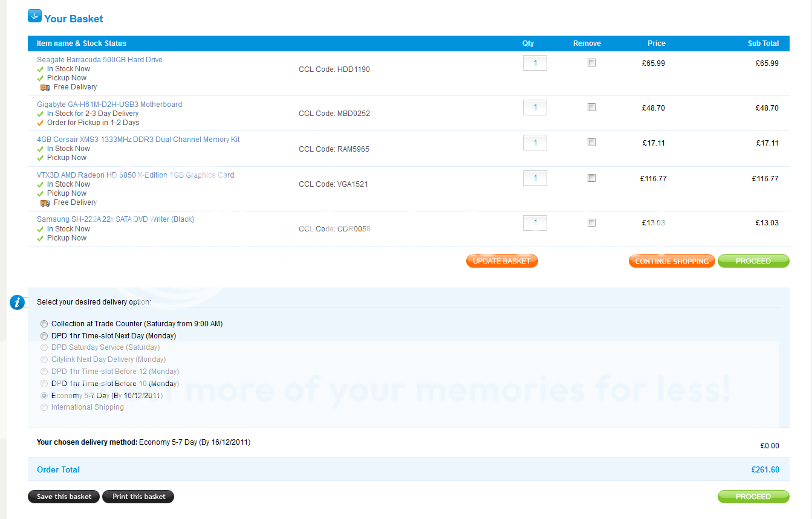This screenshot has height=519, width=812.
Task: Click the Remove column header
Action: (587, 44)
